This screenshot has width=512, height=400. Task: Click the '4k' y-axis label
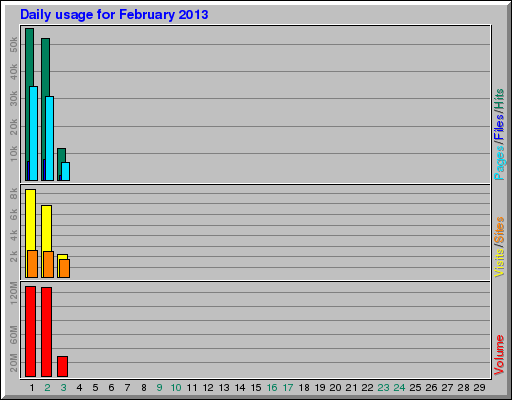(x=13, y=235)
